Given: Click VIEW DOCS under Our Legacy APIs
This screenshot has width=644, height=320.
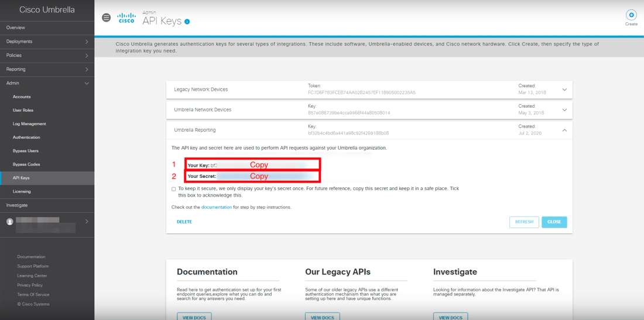Looking at the screenshot, I should pos(323,317).
